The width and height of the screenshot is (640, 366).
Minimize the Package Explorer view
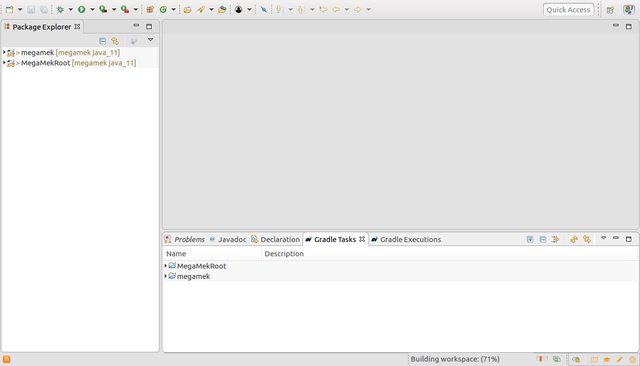136,26
